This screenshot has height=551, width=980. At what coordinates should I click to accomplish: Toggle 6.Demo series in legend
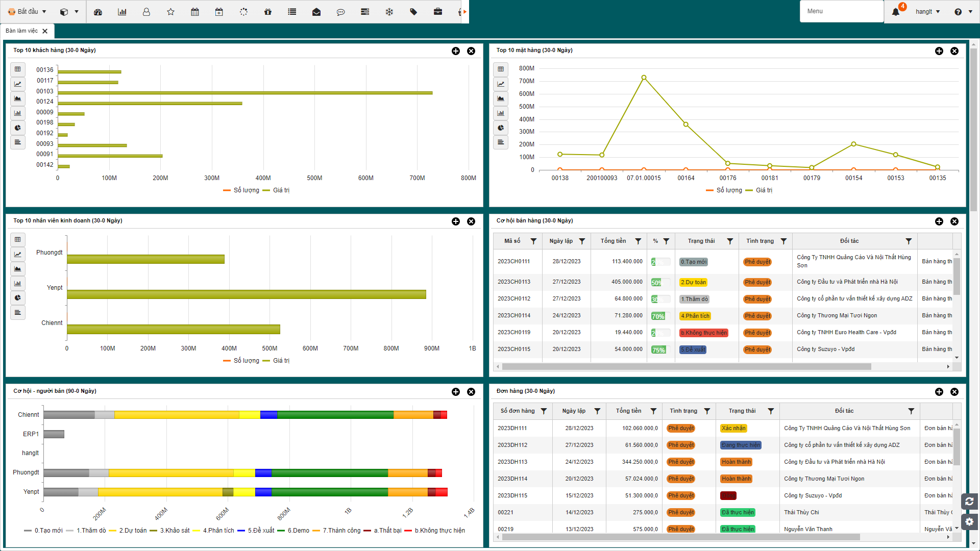pos(293,531)
